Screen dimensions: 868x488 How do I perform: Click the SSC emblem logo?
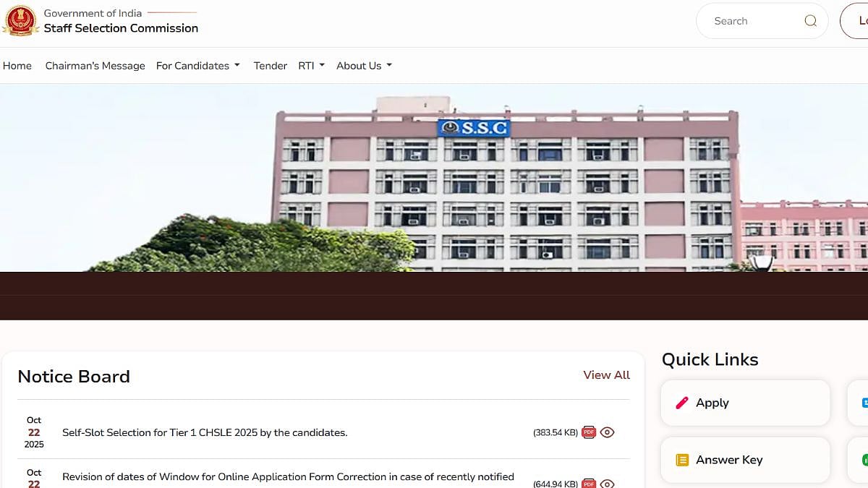coord(21,20)
